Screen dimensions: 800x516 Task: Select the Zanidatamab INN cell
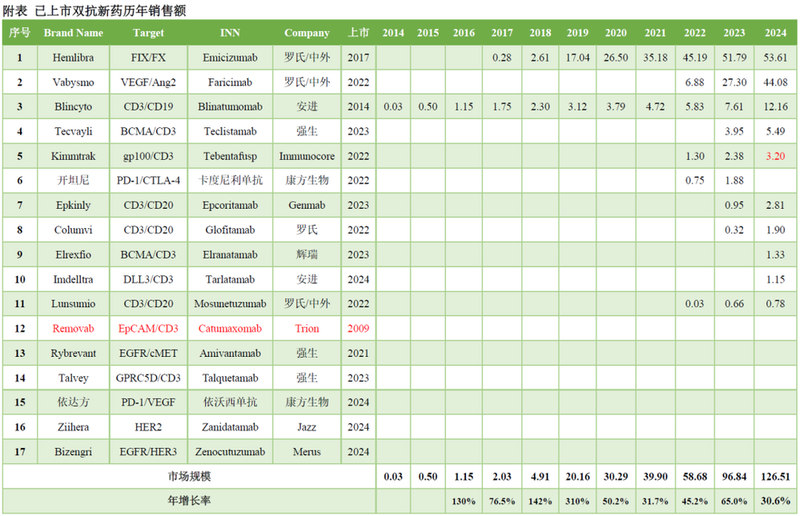click(x=230, y=427)
